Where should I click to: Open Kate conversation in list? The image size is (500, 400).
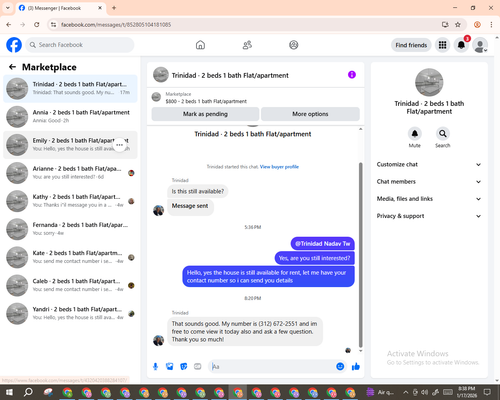[x=70, y=257]
